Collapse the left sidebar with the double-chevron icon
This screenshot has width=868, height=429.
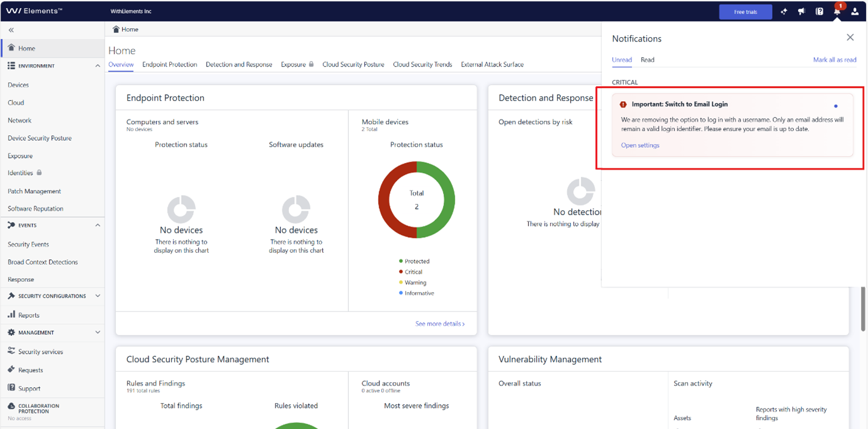coord(11,30)
